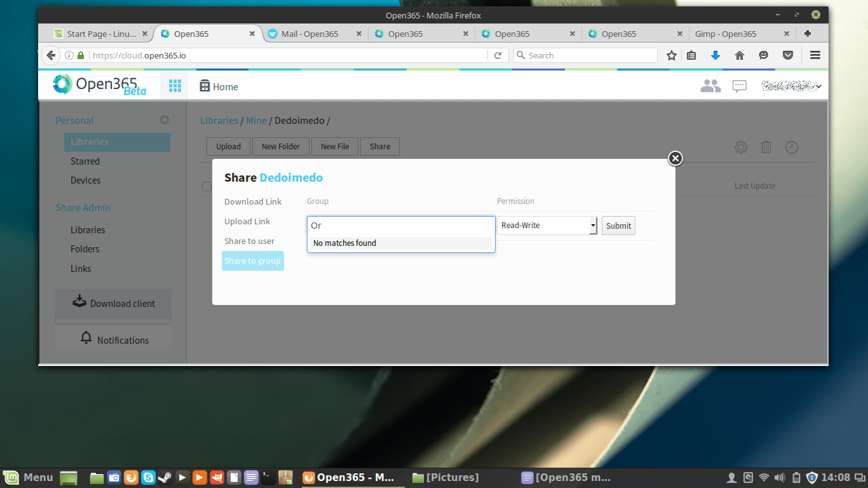
Task: Click the Last Update column header
Action: pos(755,186)
